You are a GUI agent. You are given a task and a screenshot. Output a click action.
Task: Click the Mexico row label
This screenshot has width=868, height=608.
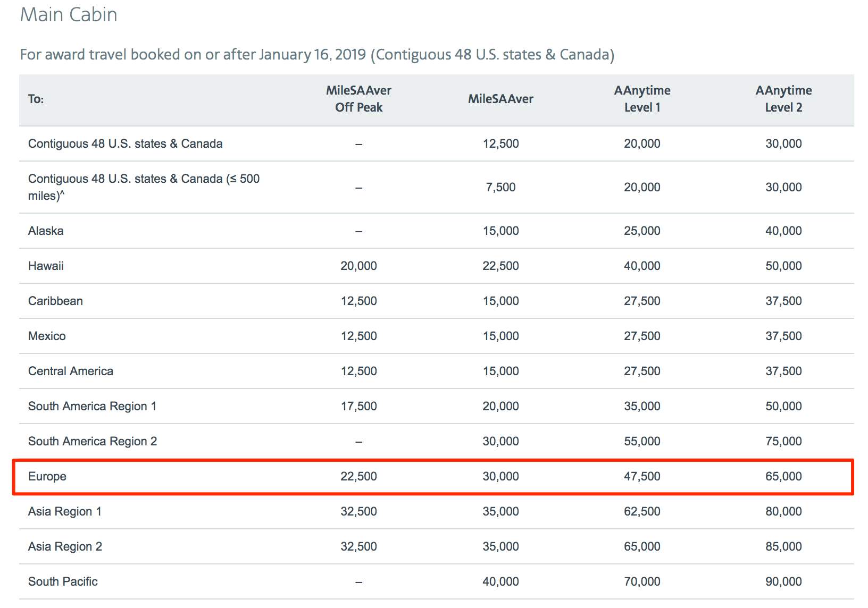[x=47, y=336]
